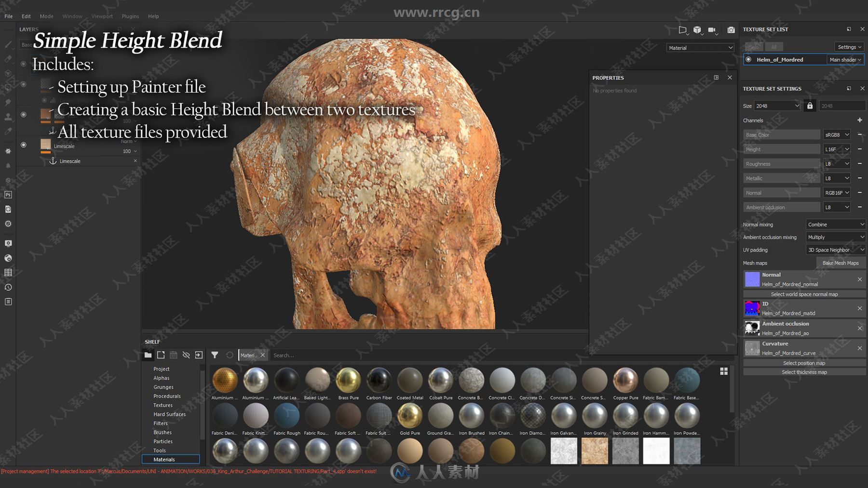Viewport: 868px width, 488px height.
Task: Undock the Properties panel layout icon
Action: coord(716,78)
